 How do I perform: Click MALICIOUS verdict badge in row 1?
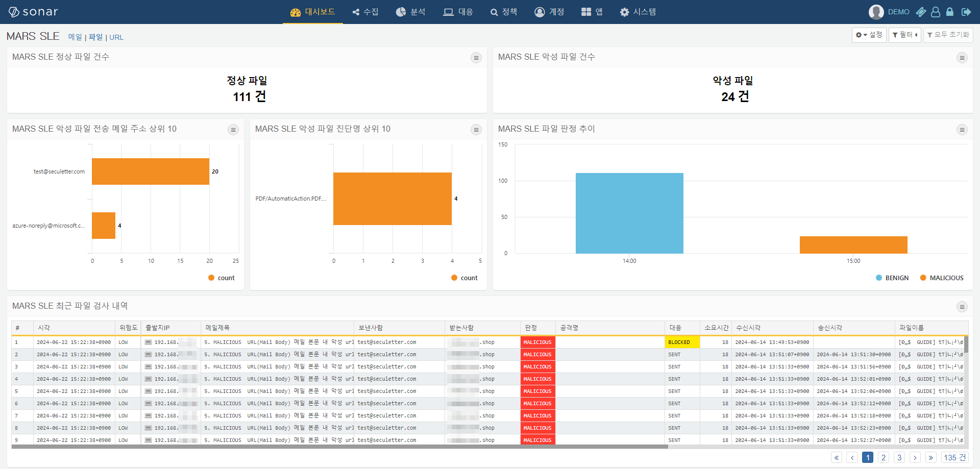[x=538, y=342]
